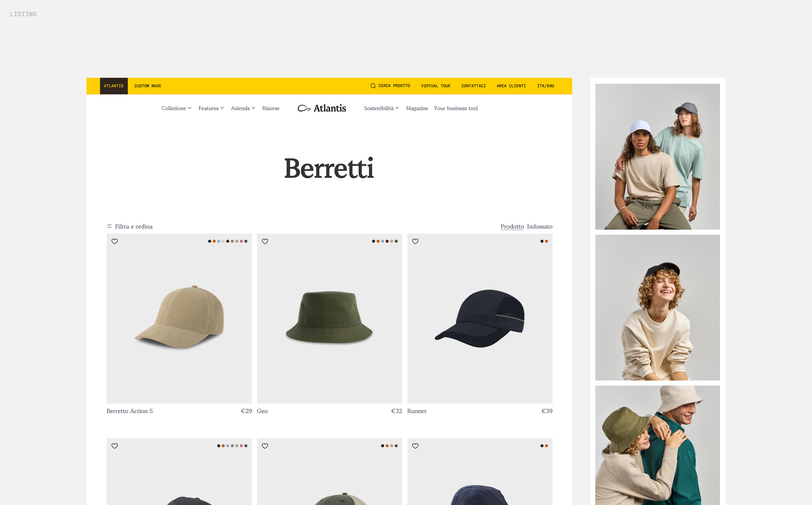Pick burgundy swatch on Berretto Action S

click(228, 241)
